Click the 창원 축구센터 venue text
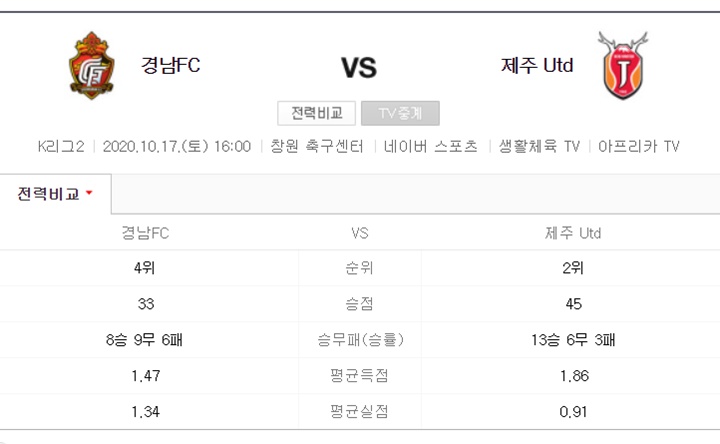 [x=317, y=146]
